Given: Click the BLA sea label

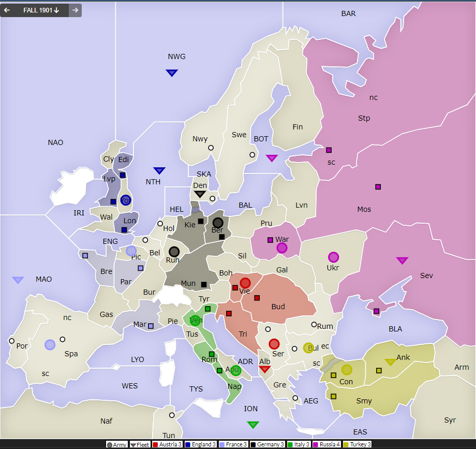Looking at the screenshot, I should pyautogui.click(x=395, y=329).
